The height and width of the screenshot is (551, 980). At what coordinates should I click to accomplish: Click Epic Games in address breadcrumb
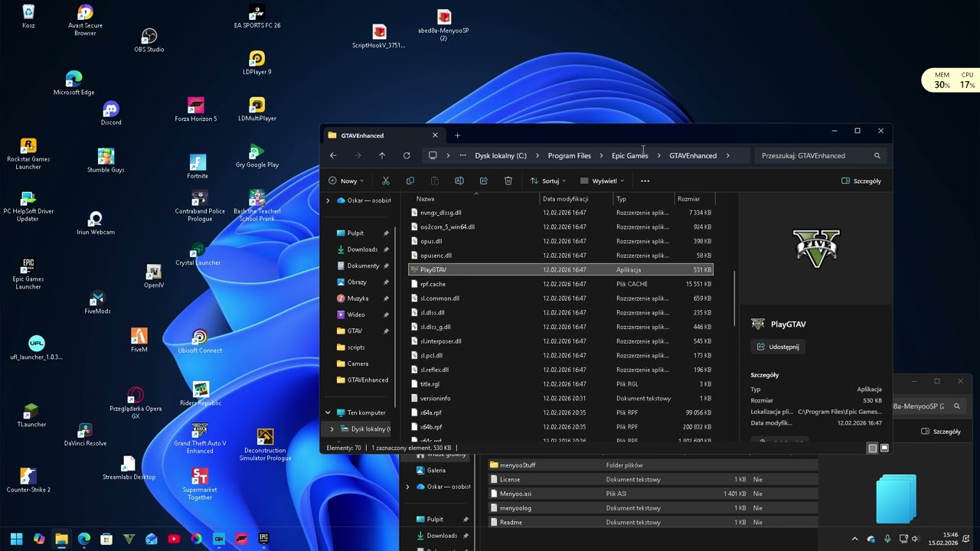[x=629, y=155]
